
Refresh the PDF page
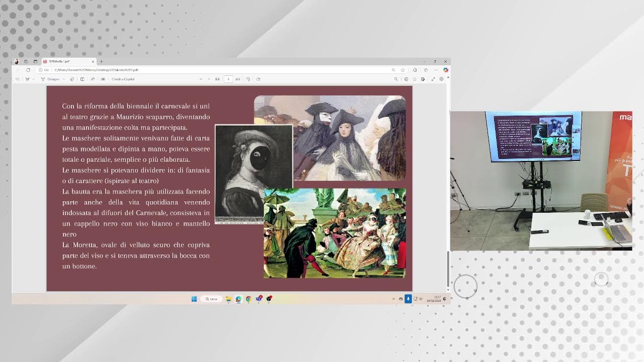tap(28, 70)
